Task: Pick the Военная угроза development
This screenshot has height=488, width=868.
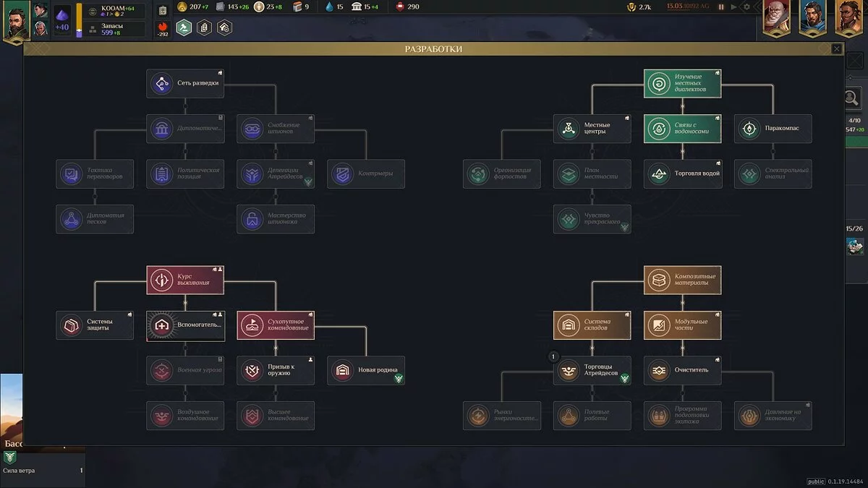Action: (x=185, y=370)
